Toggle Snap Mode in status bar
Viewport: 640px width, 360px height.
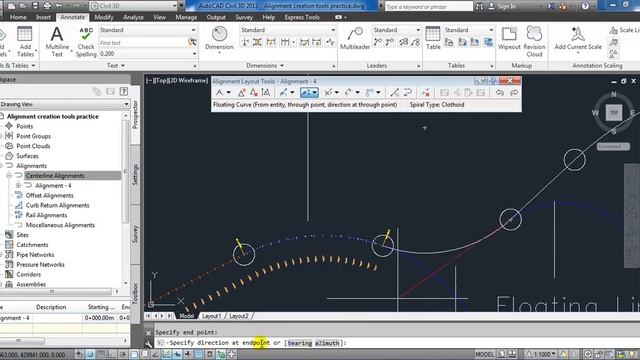click(x=90, y=354)
